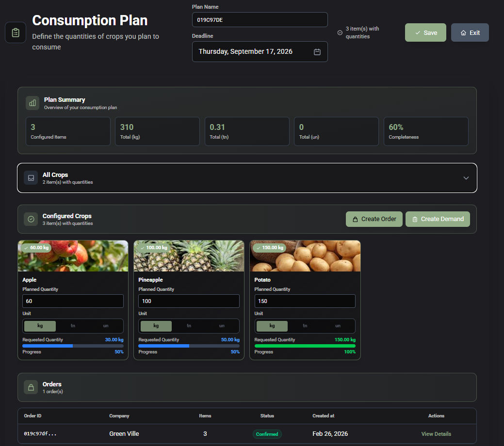This screenshot has width=504, height=446.
Task: Click inside the Plan Name input field
Action: (x=260, y=19)
